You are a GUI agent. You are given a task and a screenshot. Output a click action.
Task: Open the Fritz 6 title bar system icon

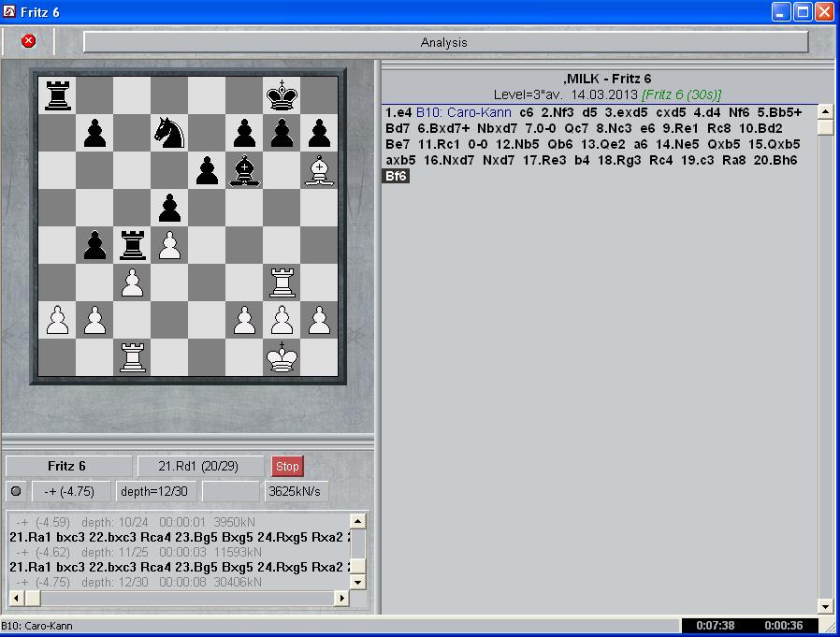click(9, 11)
